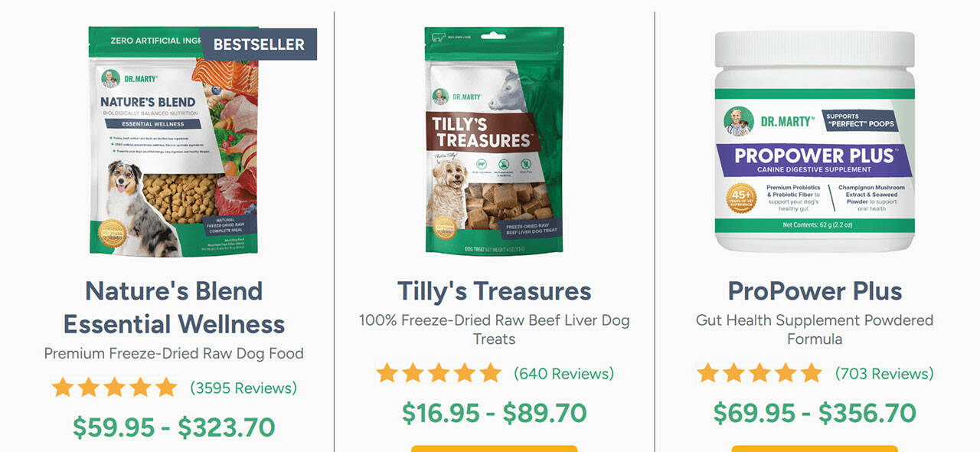Select the ProPower Plus product title
This screenshot has width=980, height=452.
(x=815, y=291)
